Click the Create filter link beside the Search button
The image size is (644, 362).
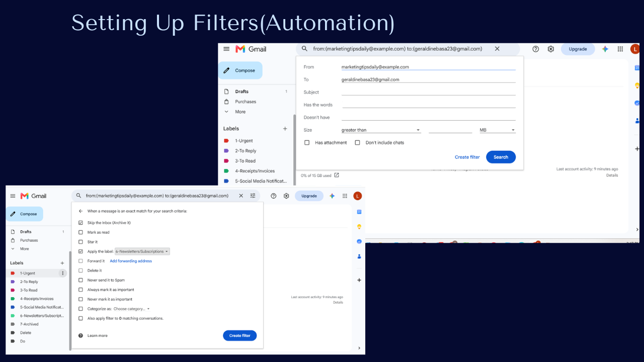point(467,157)
